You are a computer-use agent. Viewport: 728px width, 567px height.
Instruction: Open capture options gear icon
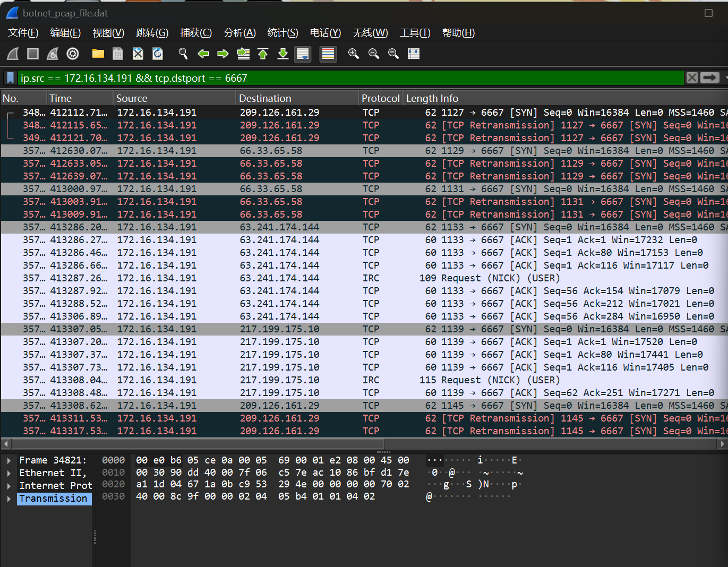coord(73,54)
